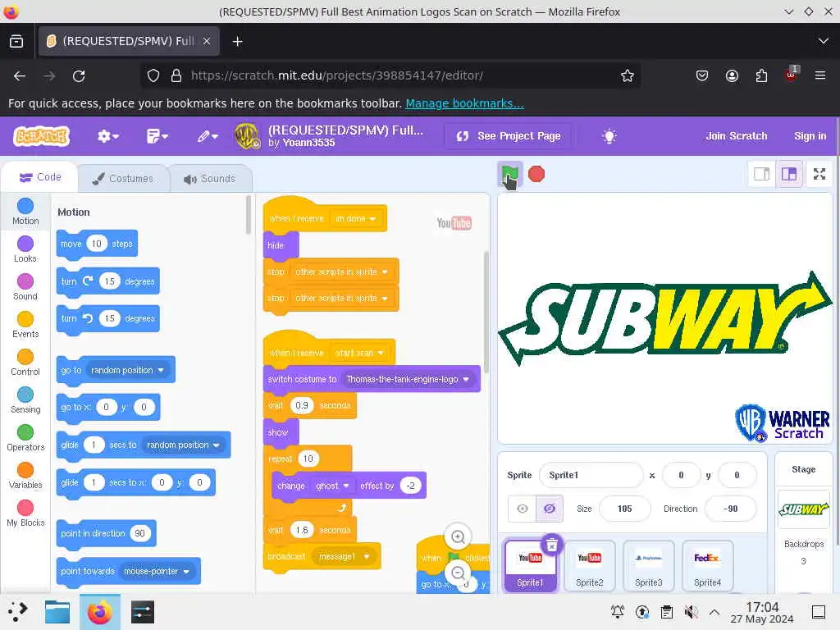Show sprite using eye icon

[x=523, y=509]
